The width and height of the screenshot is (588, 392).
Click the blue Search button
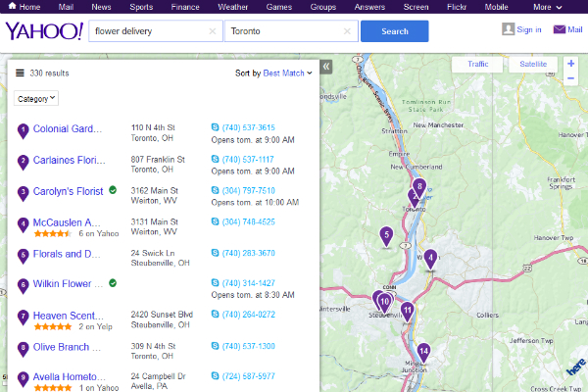[x=395, y=31]
